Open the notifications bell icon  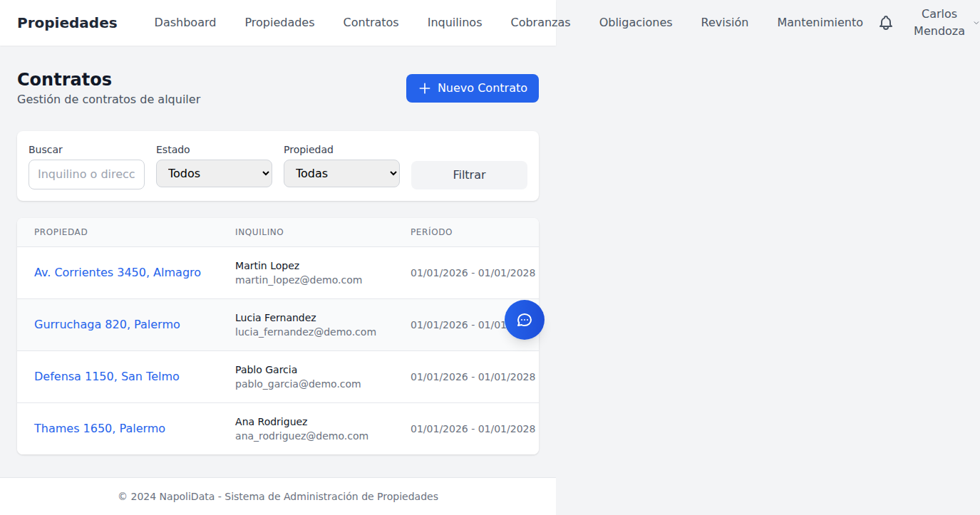[x=886, y=23]
